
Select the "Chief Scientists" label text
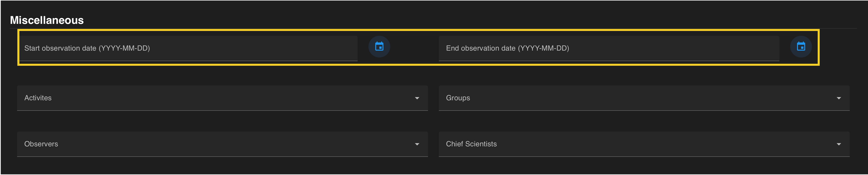(x=471, y=144)
